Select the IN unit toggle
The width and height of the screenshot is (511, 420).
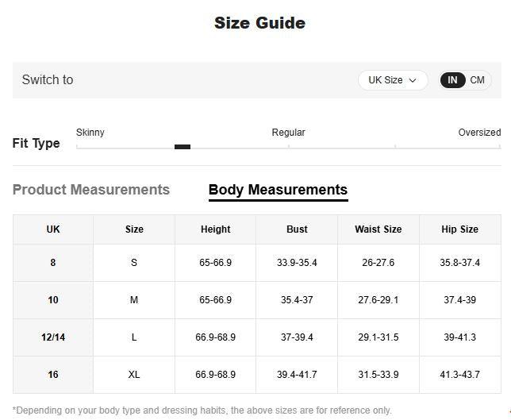click(x=452, y=80)
